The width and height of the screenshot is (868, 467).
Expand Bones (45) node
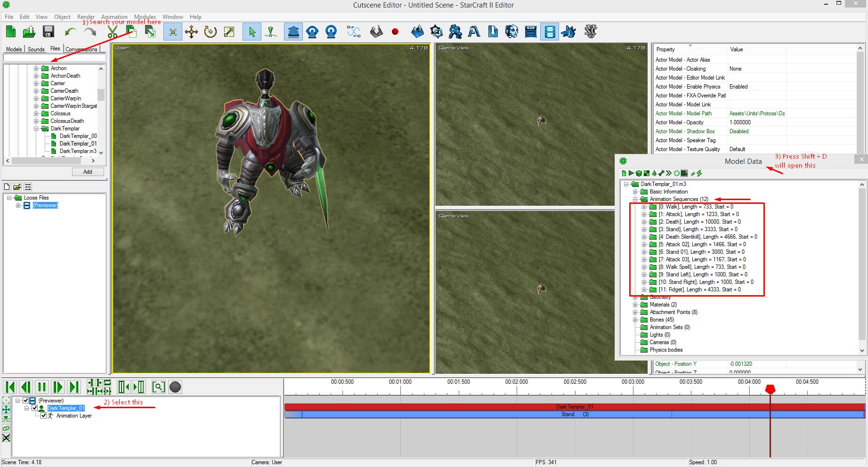coord(635,320)
